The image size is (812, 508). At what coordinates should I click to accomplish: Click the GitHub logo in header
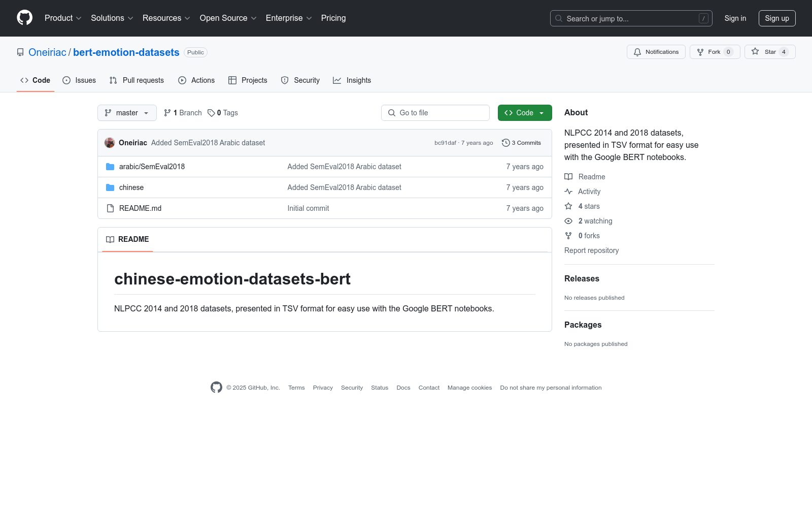(x=24, y=18)
